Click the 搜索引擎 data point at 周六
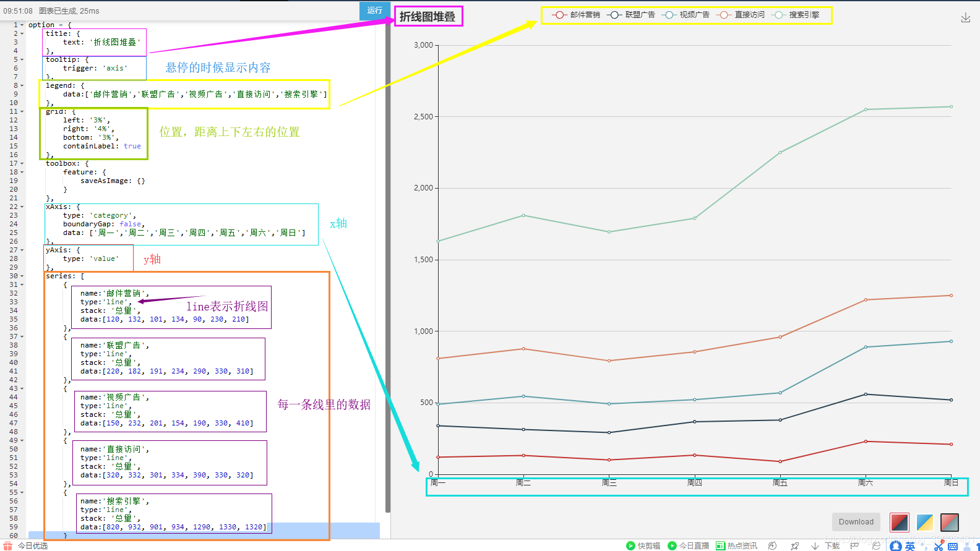 [866, 109]
